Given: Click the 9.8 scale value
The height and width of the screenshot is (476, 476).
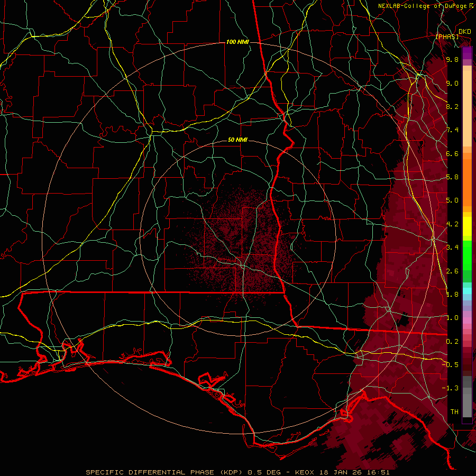Looking at the screenshot, I should (452, 59).
